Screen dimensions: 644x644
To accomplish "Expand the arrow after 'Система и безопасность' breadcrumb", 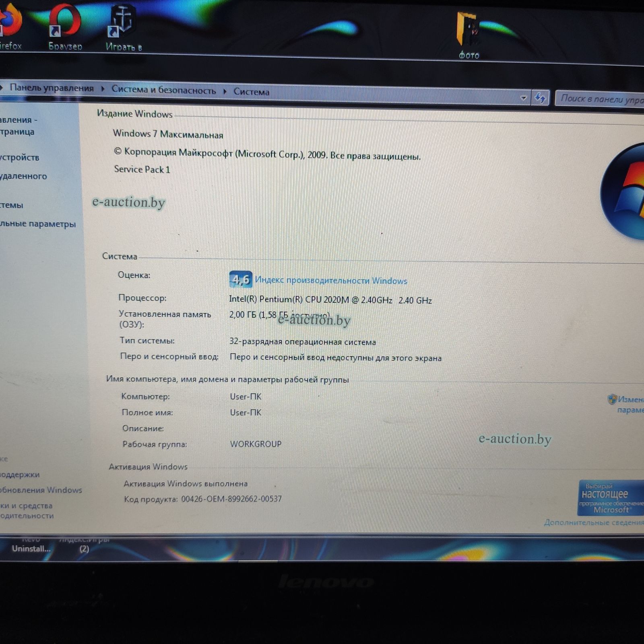I will click(x=225, y=91).
